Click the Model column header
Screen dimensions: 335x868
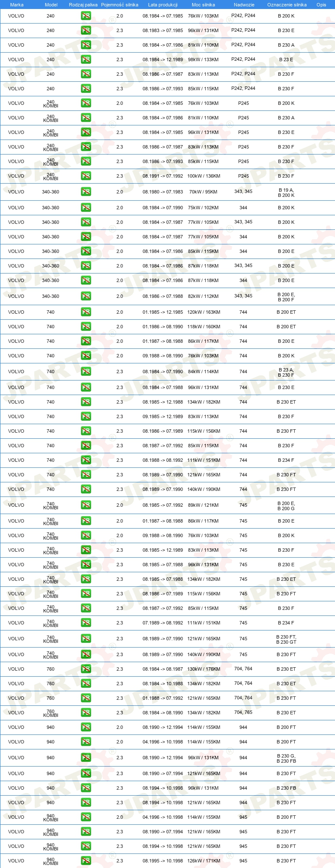tap(51, 5)
